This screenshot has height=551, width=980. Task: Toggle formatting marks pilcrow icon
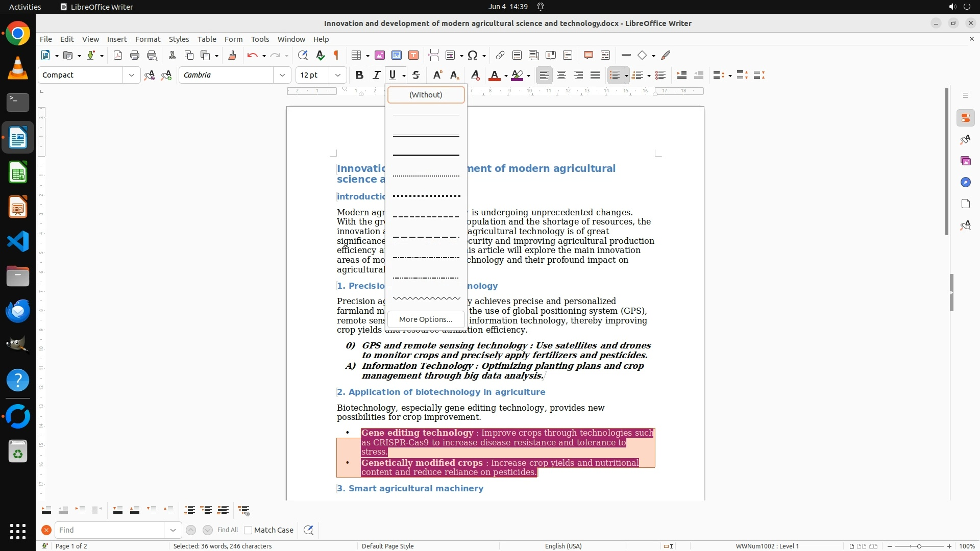(x=336, y=55)
